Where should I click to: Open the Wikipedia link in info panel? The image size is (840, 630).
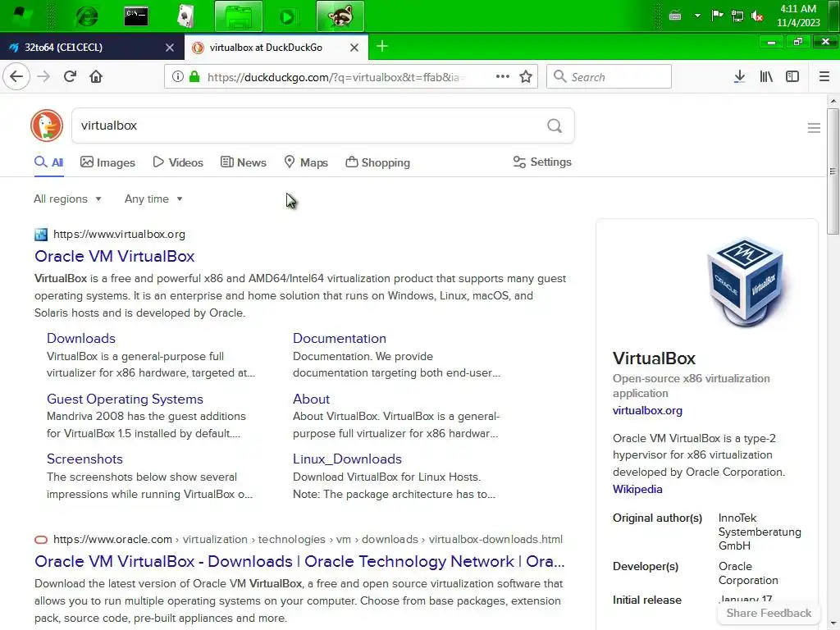(637, 489)
